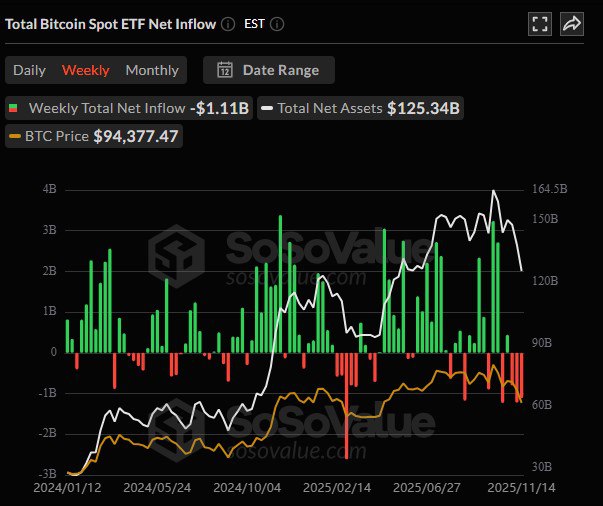Click the fullscreen expand icon
This screenshot has height=506, width=603.
click(x=540, y=24)
